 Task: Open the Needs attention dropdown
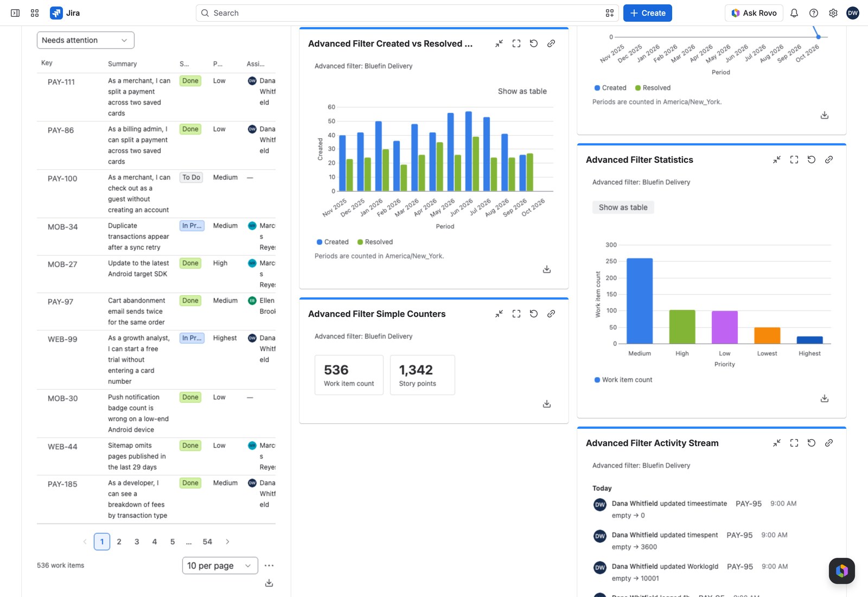86,40
